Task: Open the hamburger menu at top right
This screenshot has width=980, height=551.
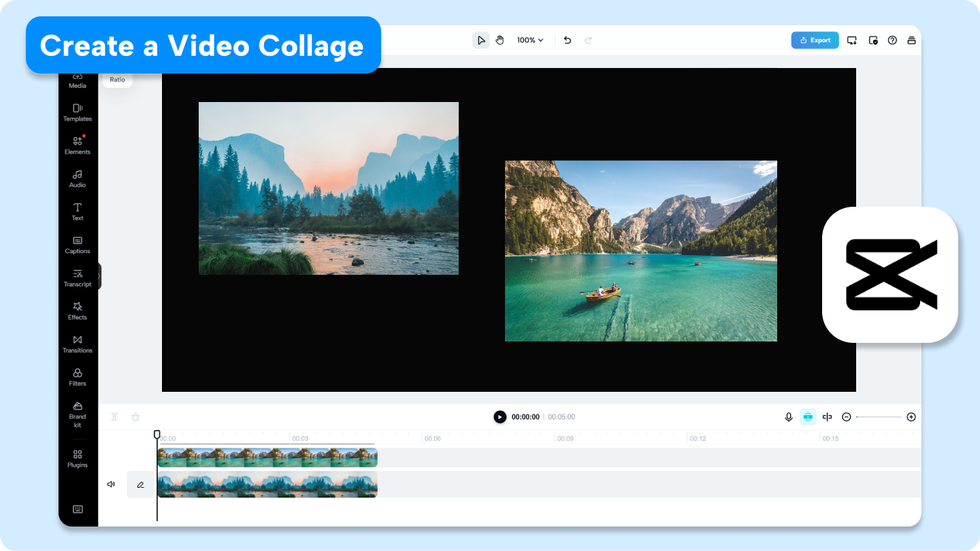Action: click(911, 39)
